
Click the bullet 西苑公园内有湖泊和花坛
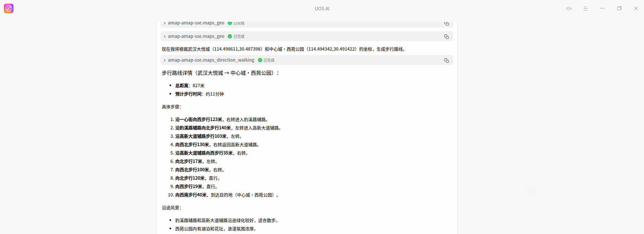point(216,229)
